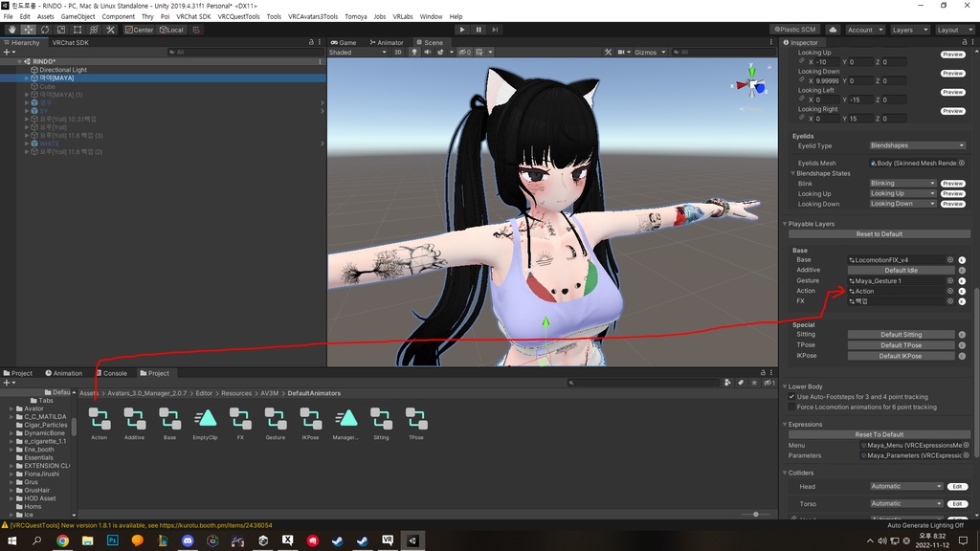Select Additive animator controller asset

click(x=134, y=423)
